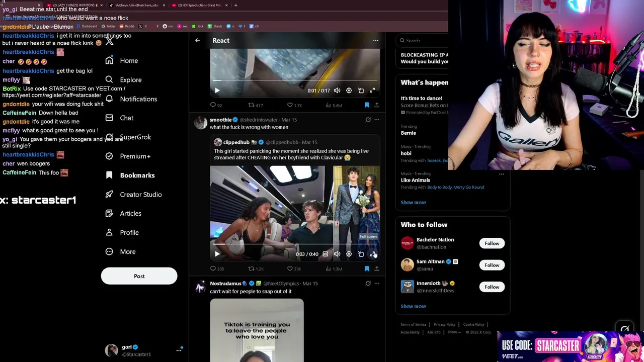Open the Privacy Policy footer link
Viewport: 644px width, 362px height.
coord(444,324)
